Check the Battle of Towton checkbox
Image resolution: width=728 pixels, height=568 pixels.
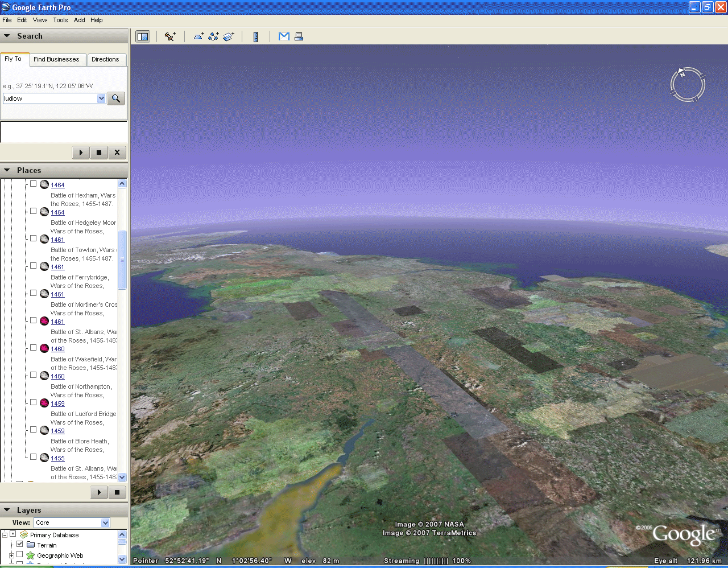coord(33,238)
